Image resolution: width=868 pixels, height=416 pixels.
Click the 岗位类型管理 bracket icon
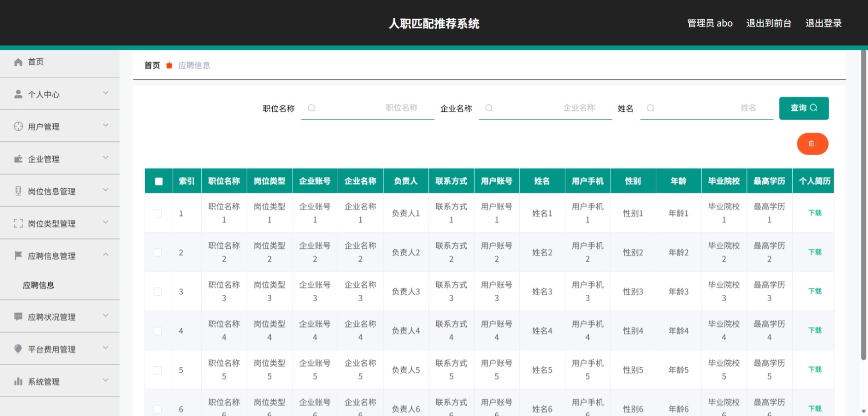[x=18, y=223]
